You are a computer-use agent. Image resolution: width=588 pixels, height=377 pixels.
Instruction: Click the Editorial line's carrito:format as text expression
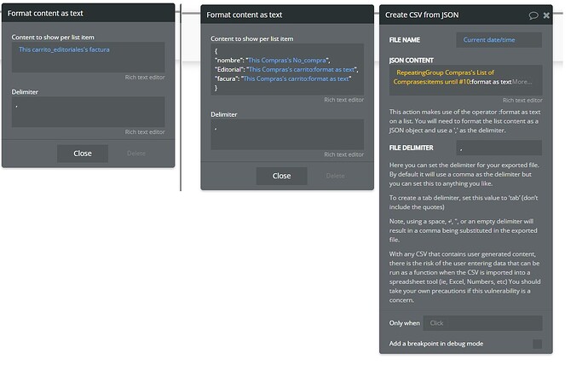click(301, 68)
